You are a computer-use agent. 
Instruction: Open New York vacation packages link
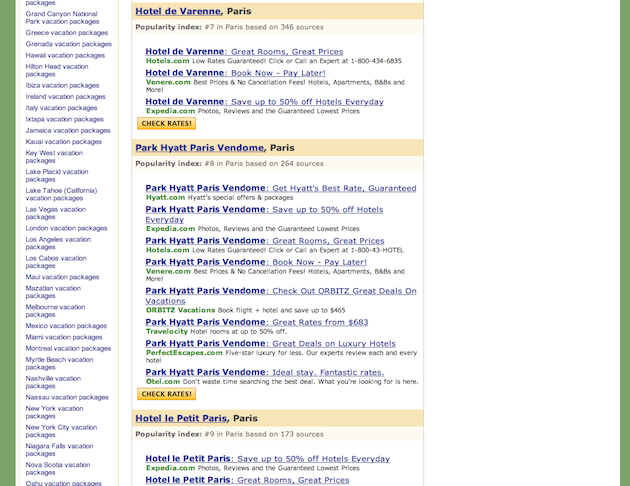(x=55, y=412)
